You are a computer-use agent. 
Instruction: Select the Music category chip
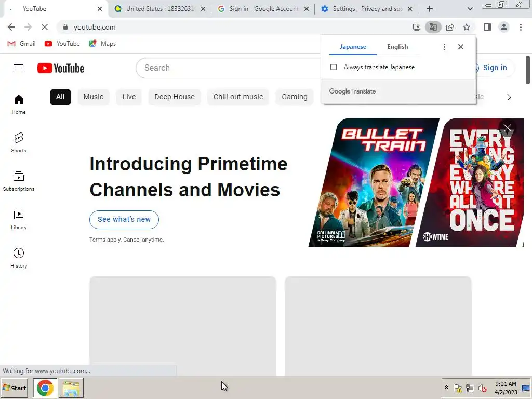[x=94, y=97]
